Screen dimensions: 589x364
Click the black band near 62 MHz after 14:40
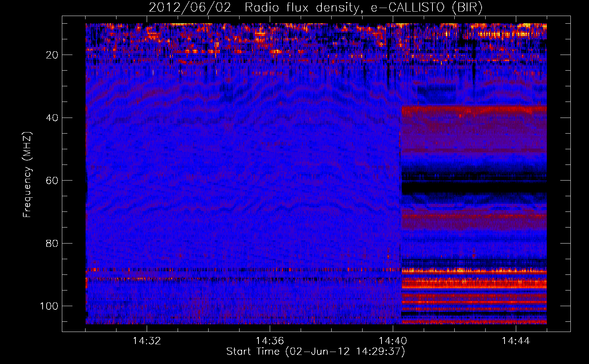(474, 188)
